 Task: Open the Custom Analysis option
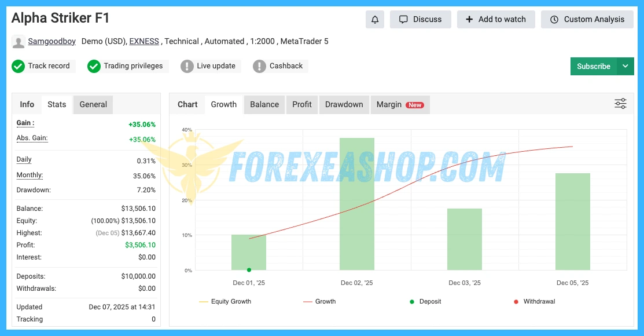coord(587,20)
